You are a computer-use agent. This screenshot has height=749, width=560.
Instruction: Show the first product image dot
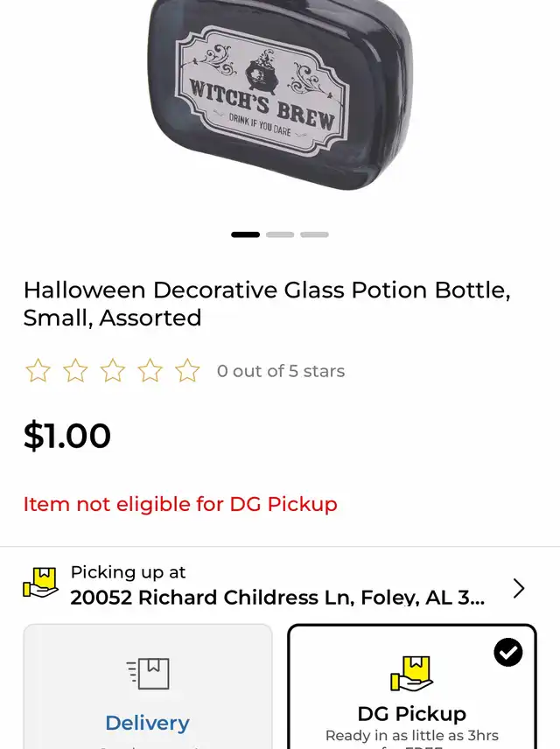[x=245, y=234]
